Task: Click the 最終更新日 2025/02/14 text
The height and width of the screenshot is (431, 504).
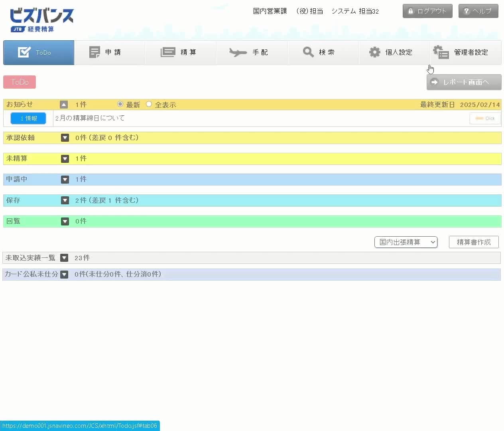Action: click(460, 105)
